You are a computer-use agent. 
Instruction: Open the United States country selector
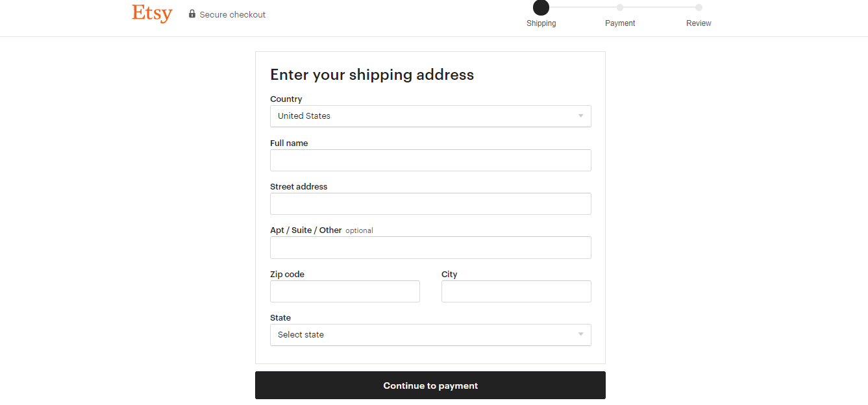pyautogui.click(x=430, y=116)
